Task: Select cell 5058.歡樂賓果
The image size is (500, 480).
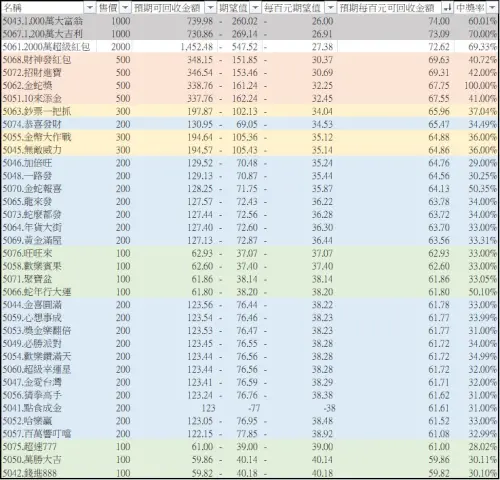Action: (x=49, y=266)
